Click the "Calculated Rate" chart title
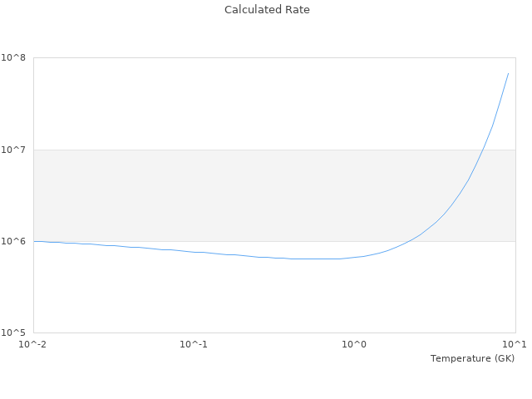532x399 pixels. pos(266,10)
